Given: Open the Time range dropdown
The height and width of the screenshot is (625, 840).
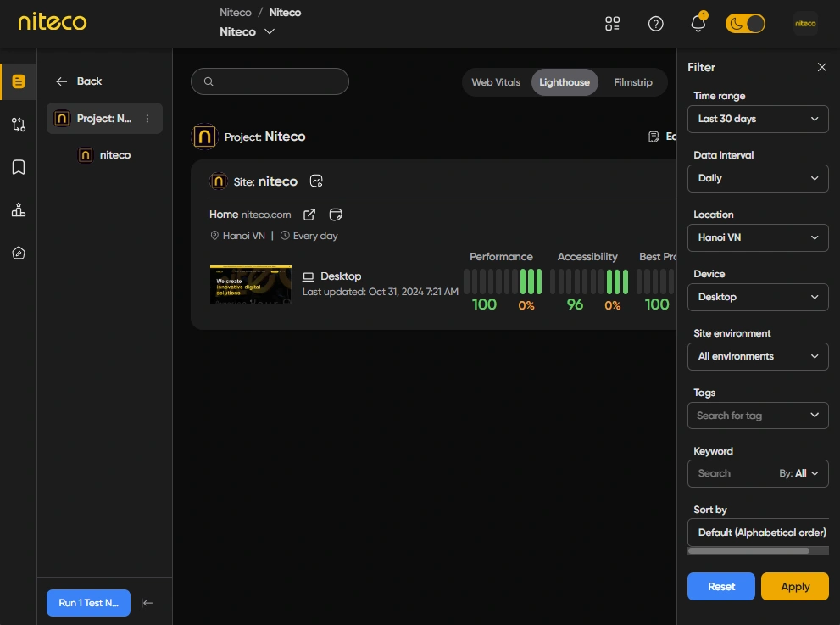Looking at the screenshot, I should (x=758, y=119).
